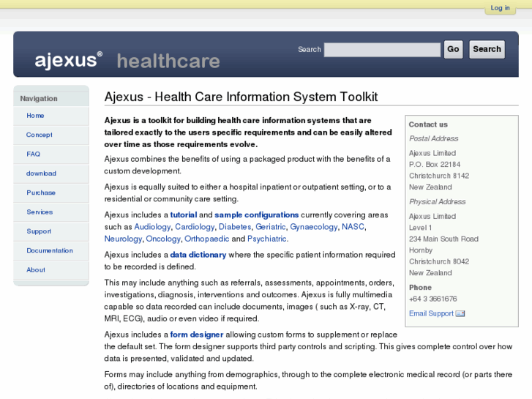Click the Christchurch 8142 address line
This screenshot has height=399, width=532.
tap(439, 176)
